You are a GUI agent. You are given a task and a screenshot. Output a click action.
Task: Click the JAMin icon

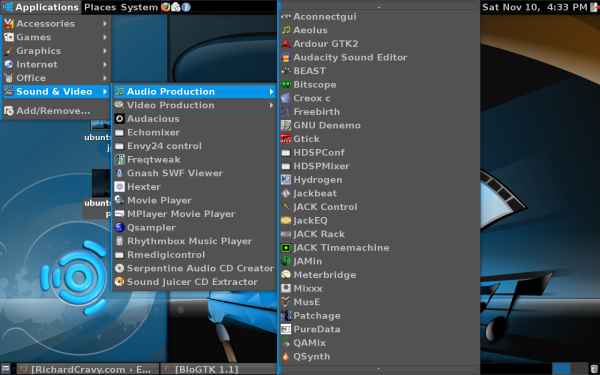click(x=286, y=261)
